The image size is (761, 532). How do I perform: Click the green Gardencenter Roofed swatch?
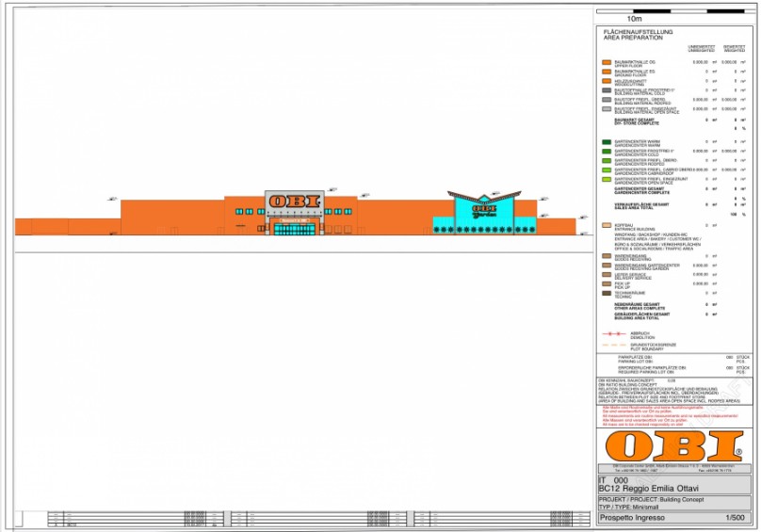pos(607,161)
